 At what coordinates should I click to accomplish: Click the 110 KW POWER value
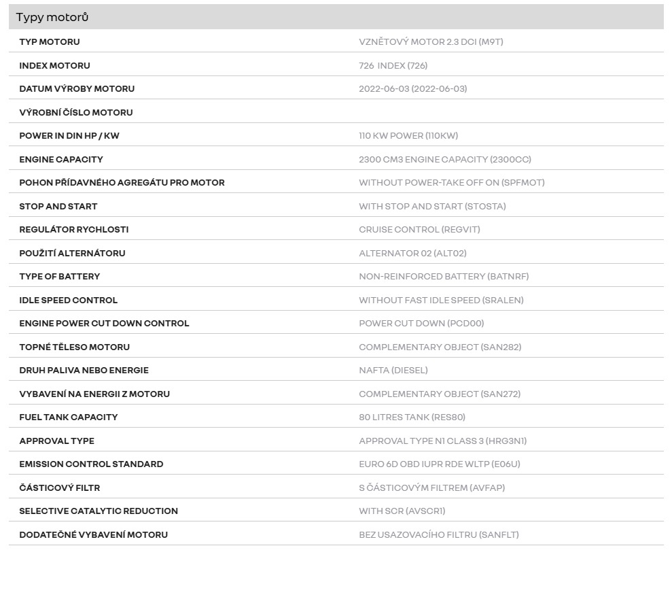point(408,135)
